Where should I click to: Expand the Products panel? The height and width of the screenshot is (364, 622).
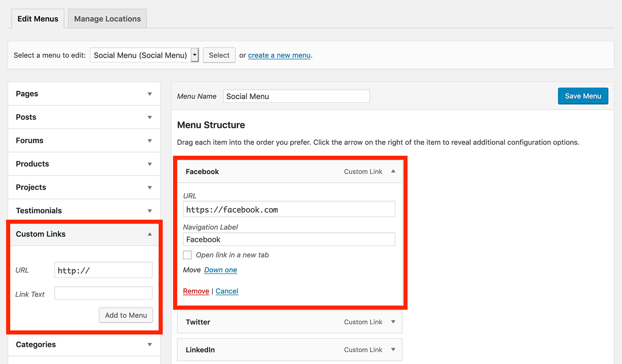[150, 164]
